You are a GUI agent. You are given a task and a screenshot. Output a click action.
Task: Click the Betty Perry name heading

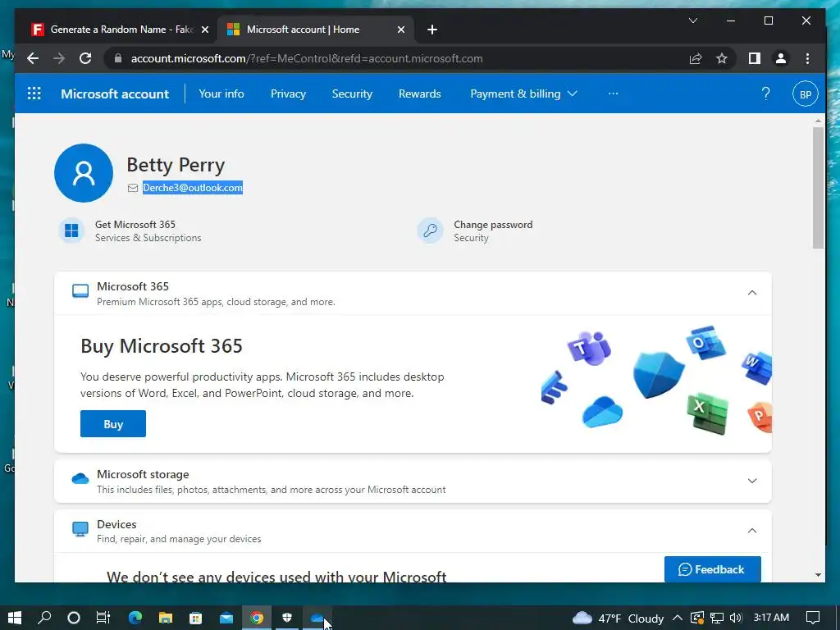[x=176, y=165]
